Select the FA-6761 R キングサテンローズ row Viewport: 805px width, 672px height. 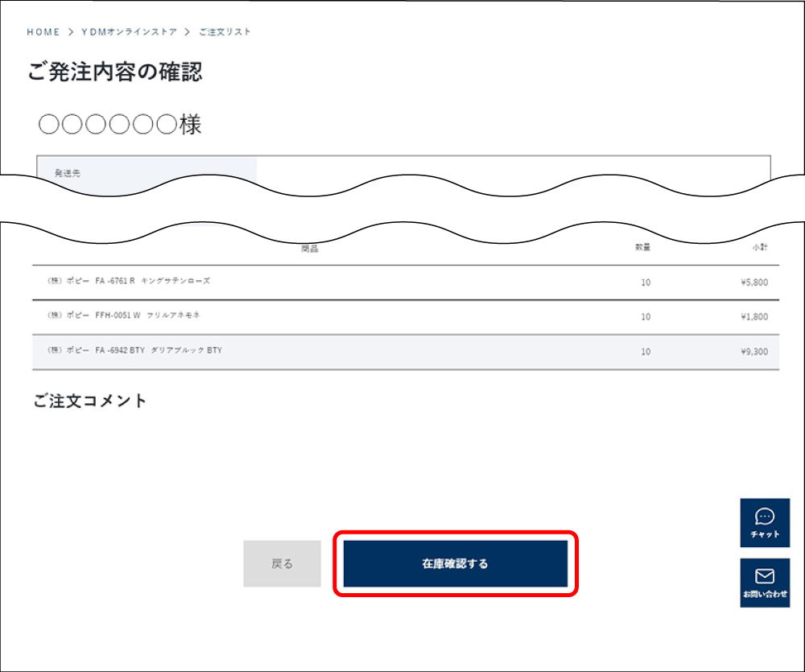point(406,282)
